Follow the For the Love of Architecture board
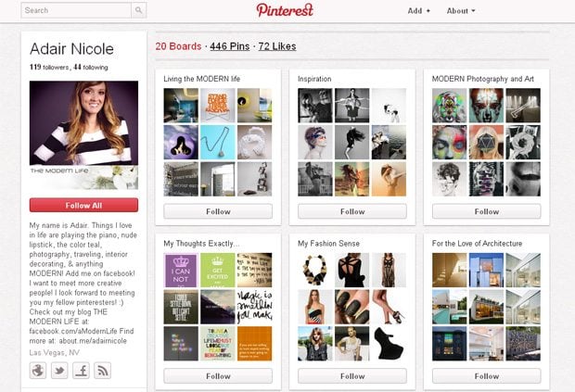This screenshot has width=575, height=392. (486, 376)
